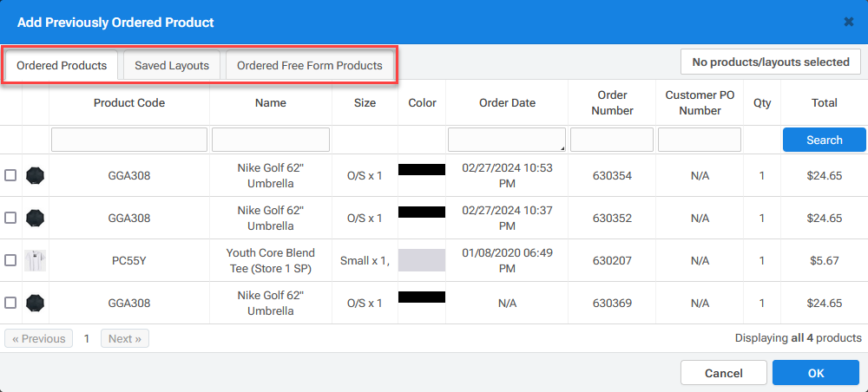The image size is (868, 392).
Task: Click the Cancel button
Action: point(724,373)
